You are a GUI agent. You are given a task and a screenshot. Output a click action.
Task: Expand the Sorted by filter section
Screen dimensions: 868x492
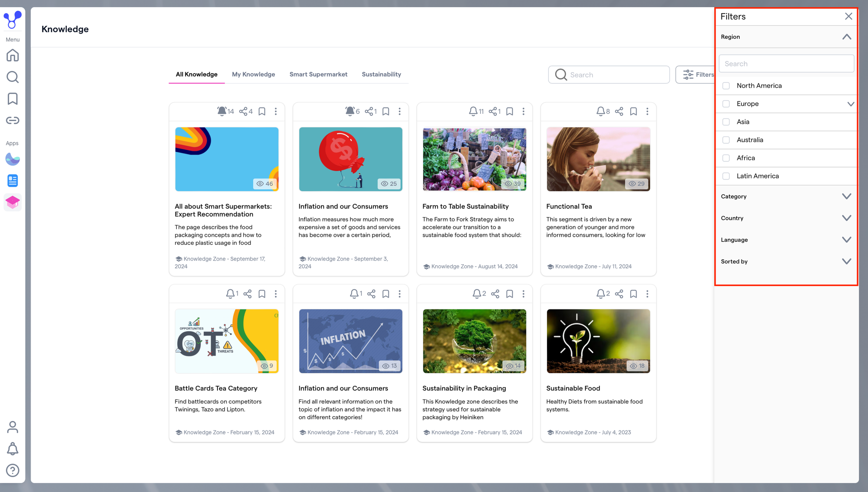pos(847,261)
